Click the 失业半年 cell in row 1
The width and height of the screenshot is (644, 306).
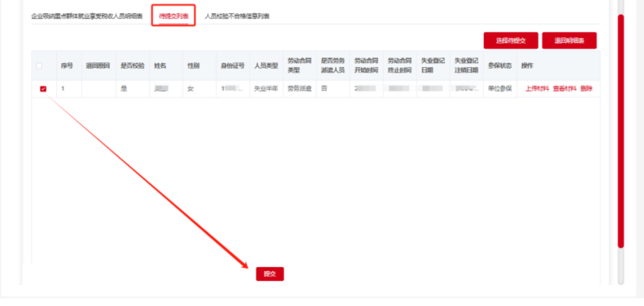(266, 89)
